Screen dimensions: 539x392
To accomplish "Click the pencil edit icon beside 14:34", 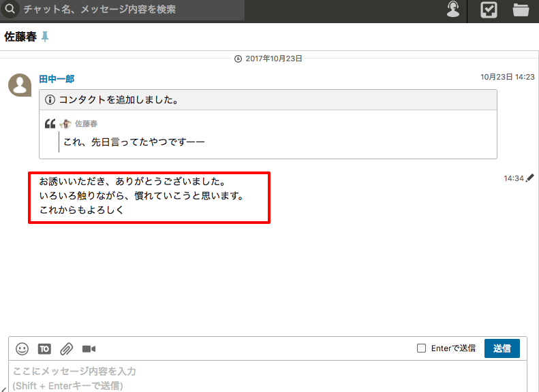I will (x=530, y=178).
